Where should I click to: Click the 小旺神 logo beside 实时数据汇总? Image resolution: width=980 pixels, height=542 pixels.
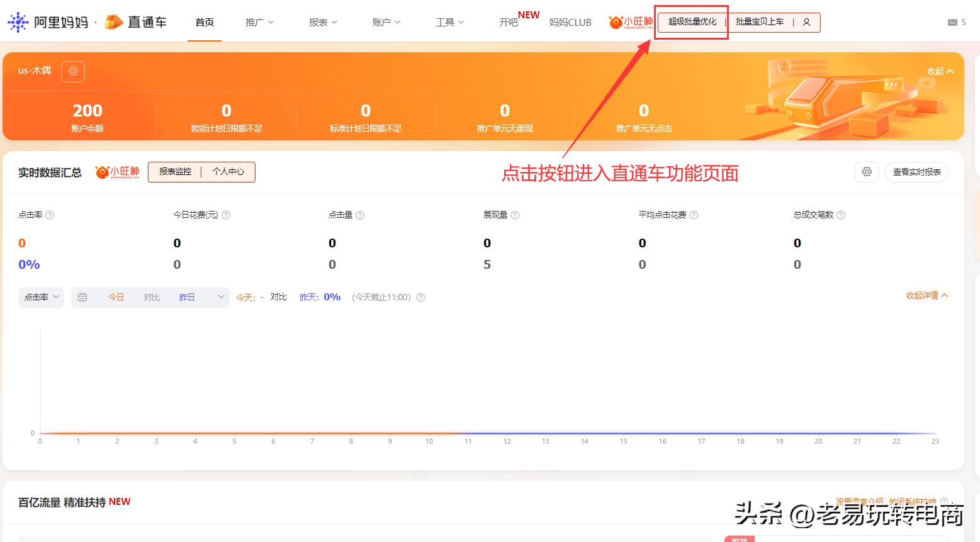[116, 172]
